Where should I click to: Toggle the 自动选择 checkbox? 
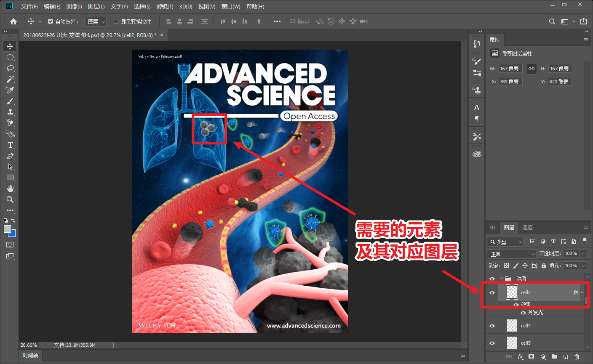(x=51, y=21)
